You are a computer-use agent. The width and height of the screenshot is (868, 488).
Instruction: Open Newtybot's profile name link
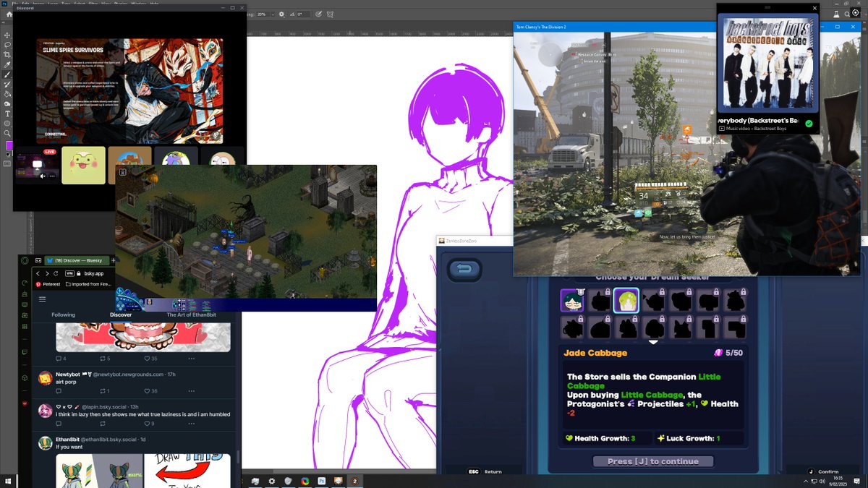point(67,374)
